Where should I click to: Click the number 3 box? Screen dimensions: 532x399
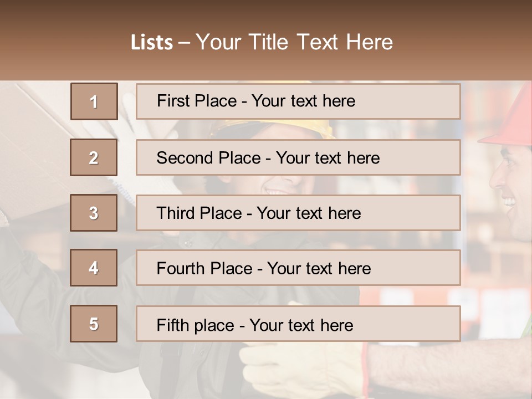coord(94,213)
